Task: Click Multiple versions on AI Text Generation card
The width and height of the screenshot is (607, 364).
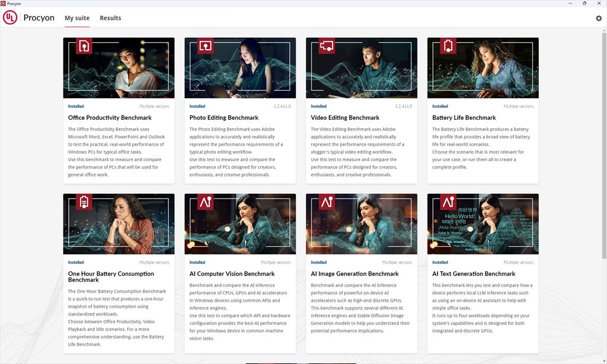Action: (518, 262)
